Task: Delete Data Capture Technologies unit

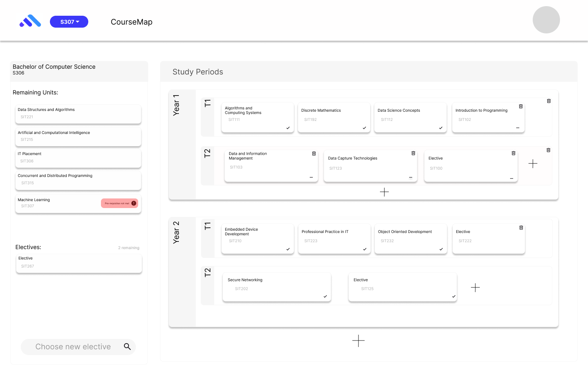Action: coord(413,153)
